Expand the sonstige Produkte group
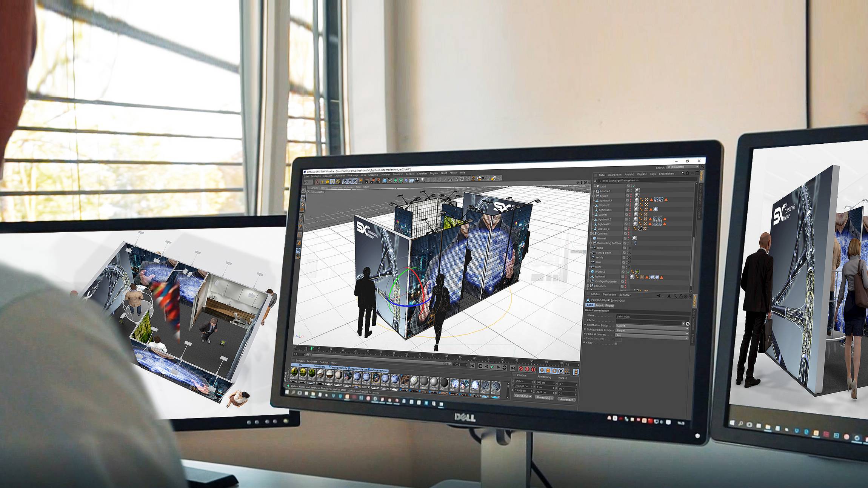This screenshot has width=868, height=488. tap(588, 281)
